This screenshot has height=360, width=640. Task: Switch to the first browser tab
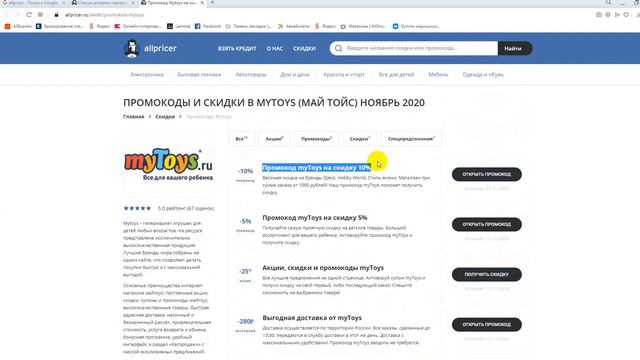tap(33, 2)
